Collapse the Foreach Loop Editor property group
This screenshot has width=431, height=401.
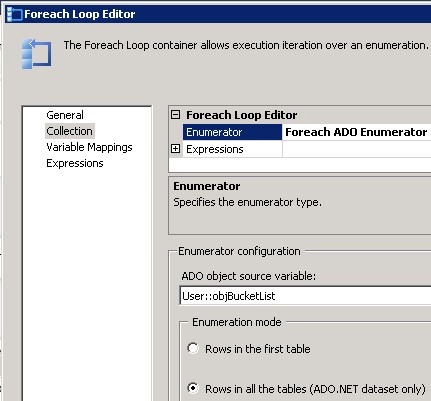(x=175, y=115)
